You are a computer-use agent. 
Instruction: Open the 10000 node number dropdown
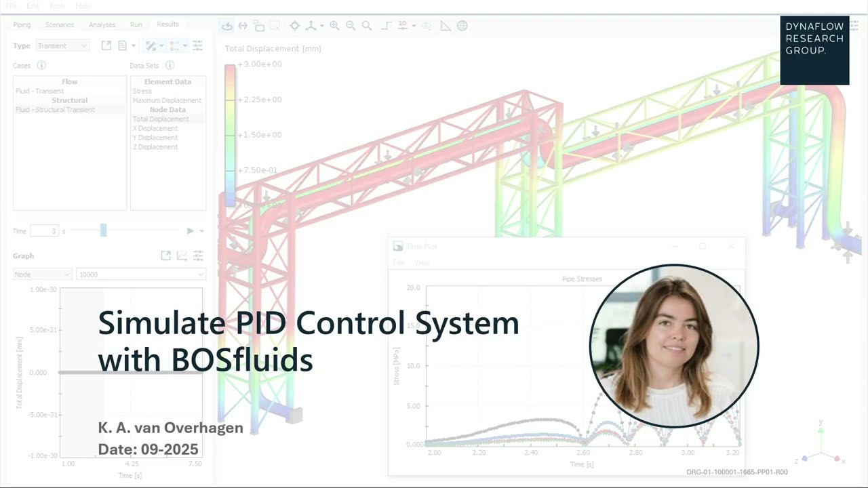[x=141, y=274]
